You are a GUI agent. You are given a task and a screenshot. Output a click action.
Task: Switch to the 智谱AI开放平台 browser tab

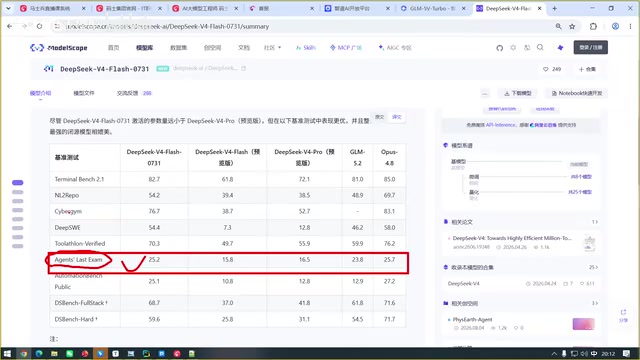tap(357, 8)
